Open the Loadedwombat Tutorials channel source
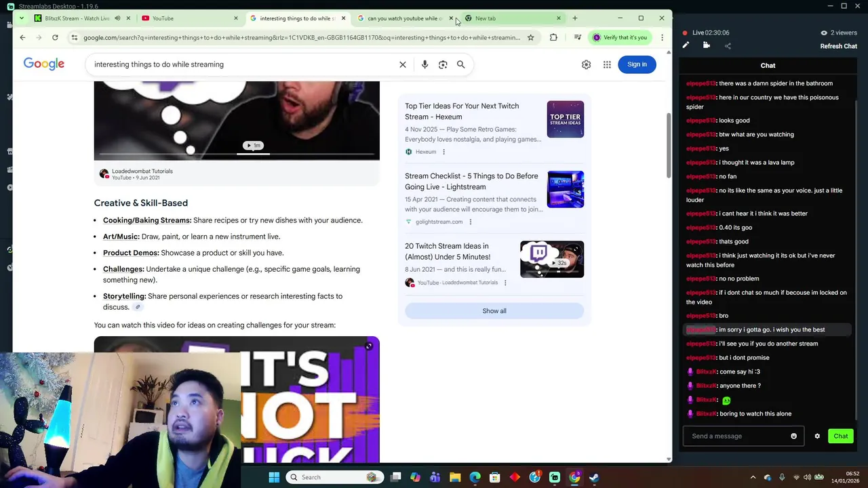The width and height of the screenshot is (868, 488). [136, 174]
